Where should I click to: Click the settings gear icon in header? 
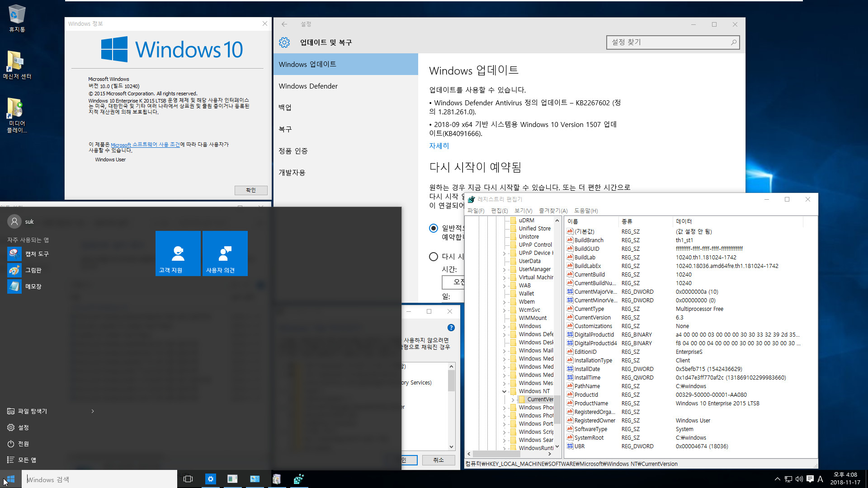point(284,42)
